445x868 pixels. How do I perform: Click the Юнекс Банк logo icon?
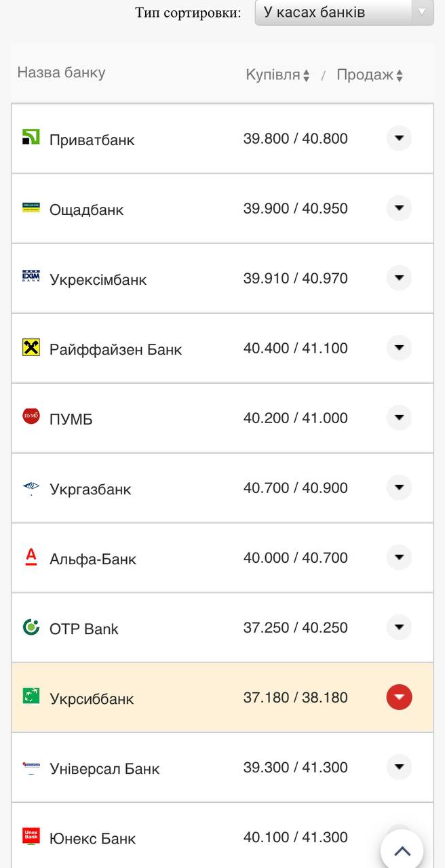pos(31,836)
